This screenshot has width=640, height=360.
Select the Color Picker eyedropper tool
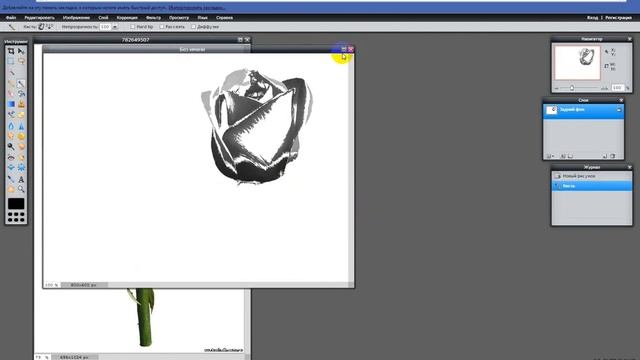[11, 179]
